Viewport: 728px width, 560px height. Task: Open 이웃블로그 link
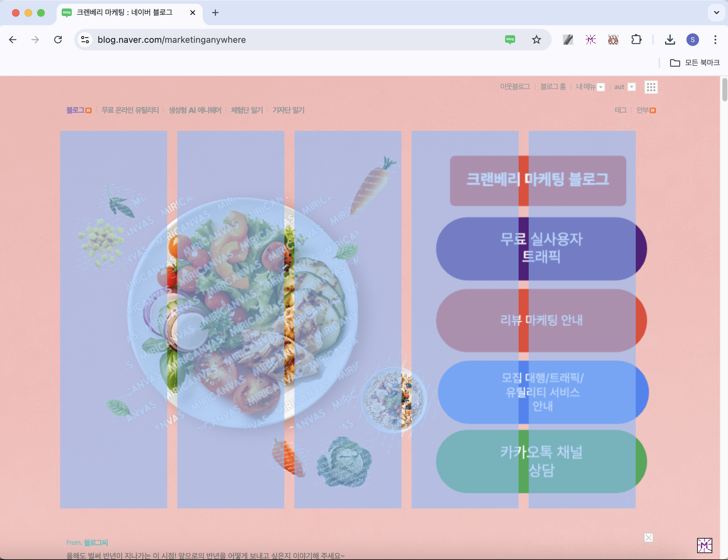click(x=515, y=87)
